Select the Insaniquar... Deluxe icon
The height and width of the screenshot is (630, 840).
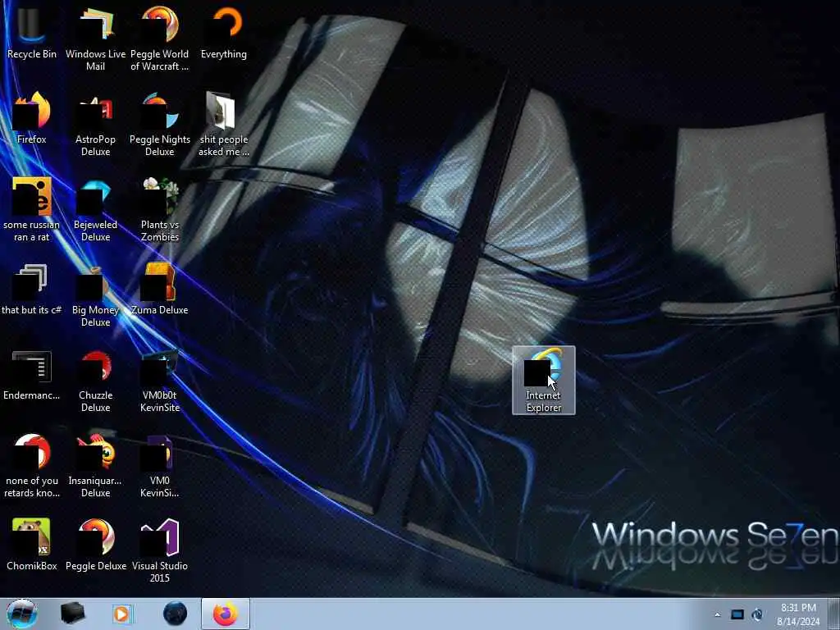[95, 466]
